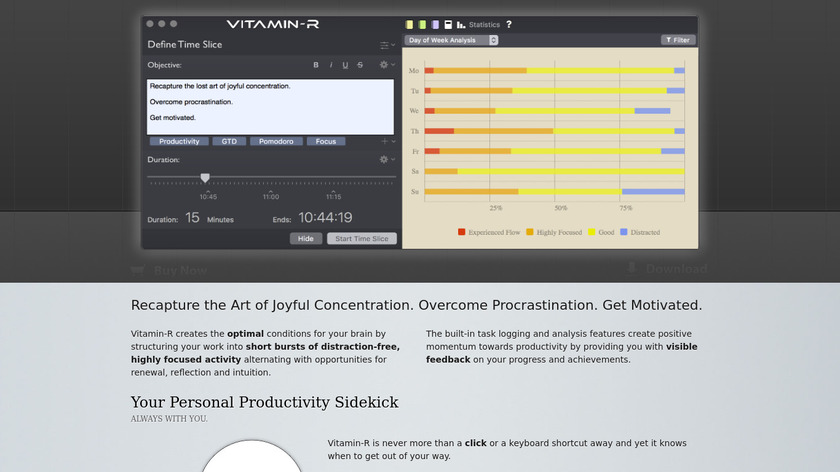Click the blue Distracted legend swatch
Image resolution: width=840 pixels, height=472 pixels.
[x=624, y=232]
